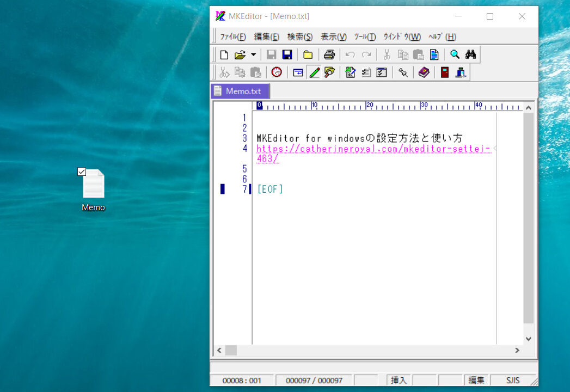Click the 000097 / 000097 status field
The height and width of the screenshot is (392, 570).
[x=314, y=381]
